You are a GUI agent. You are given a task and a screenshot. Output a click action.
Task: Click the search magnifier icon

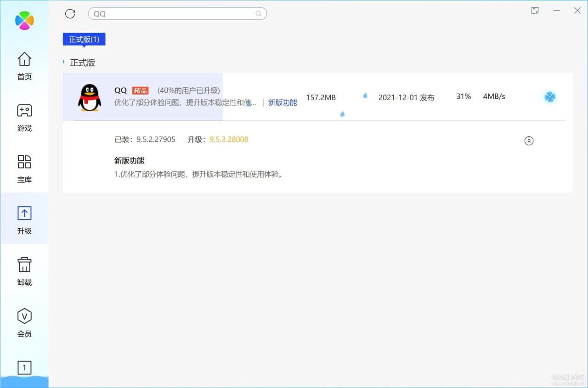point(259,14)
